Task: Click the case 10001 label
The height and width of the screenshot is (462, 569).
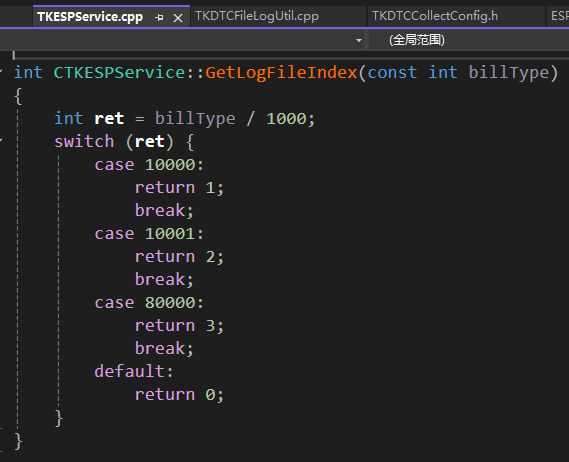Action: pos(149,233)
